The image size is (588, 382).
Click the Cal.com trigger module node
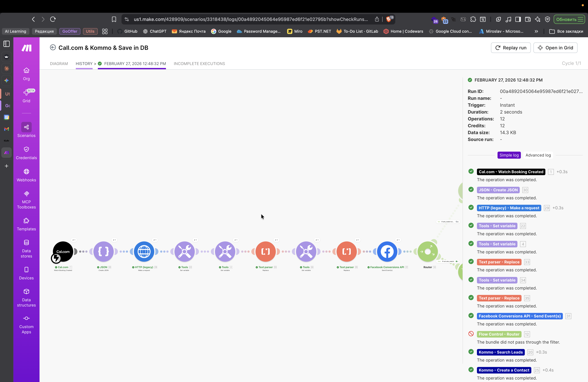(63, 252)
